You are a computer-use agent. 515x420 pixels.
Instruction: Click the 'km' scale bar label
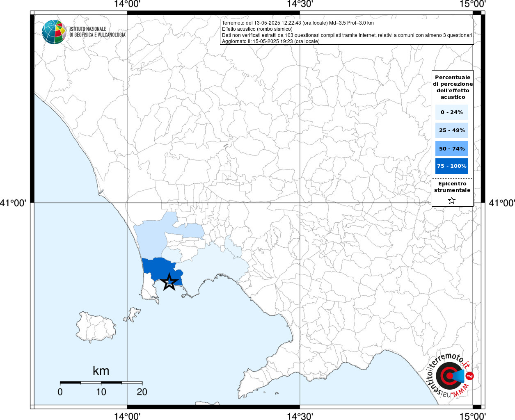point(101,371)
